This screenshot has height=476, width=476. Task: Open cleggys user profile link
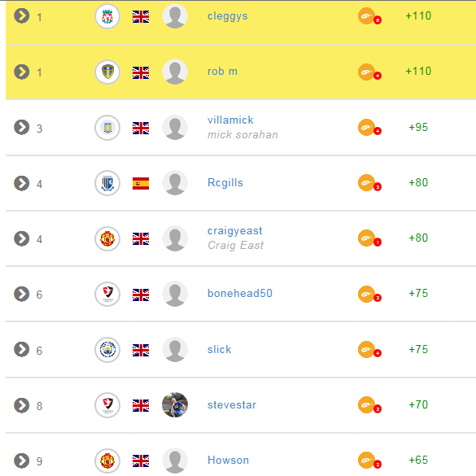point(227,16)
